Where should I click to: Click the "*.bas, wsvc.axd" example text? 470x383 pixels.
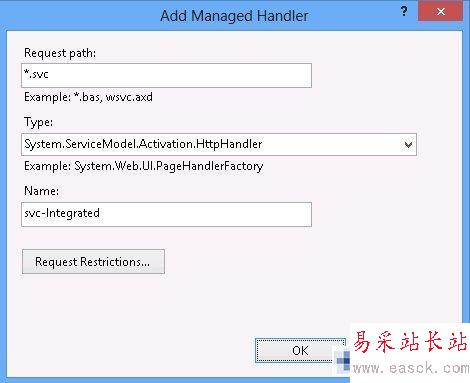tap(113, 97)
